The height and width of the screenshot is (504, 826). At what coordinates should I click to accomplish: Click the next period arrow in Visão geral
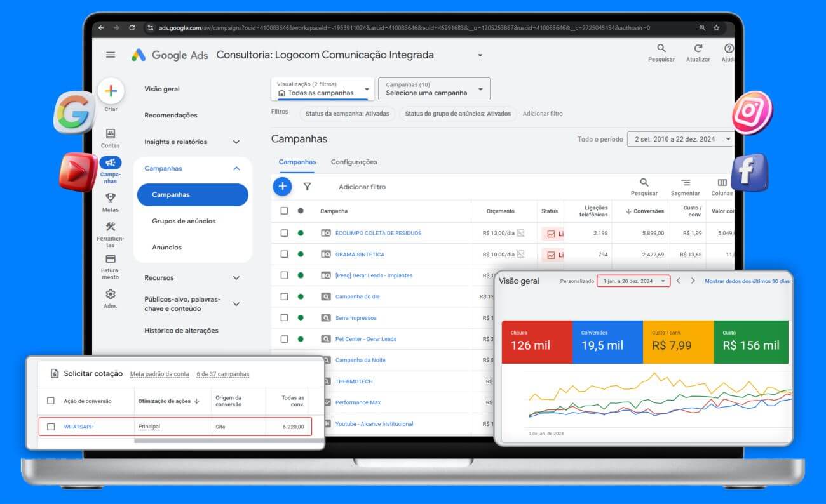[x=693, y=281]
